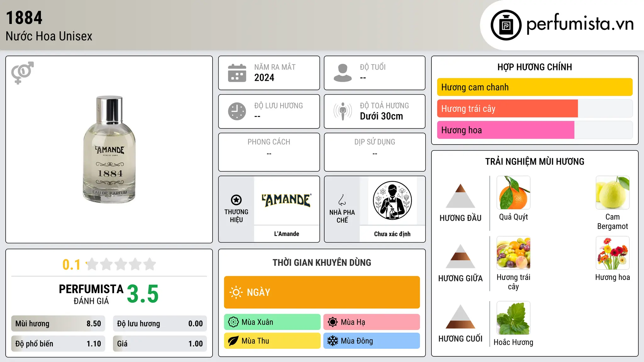
Task: Select the Quả Quýt note image
Action: coord(513,193)
